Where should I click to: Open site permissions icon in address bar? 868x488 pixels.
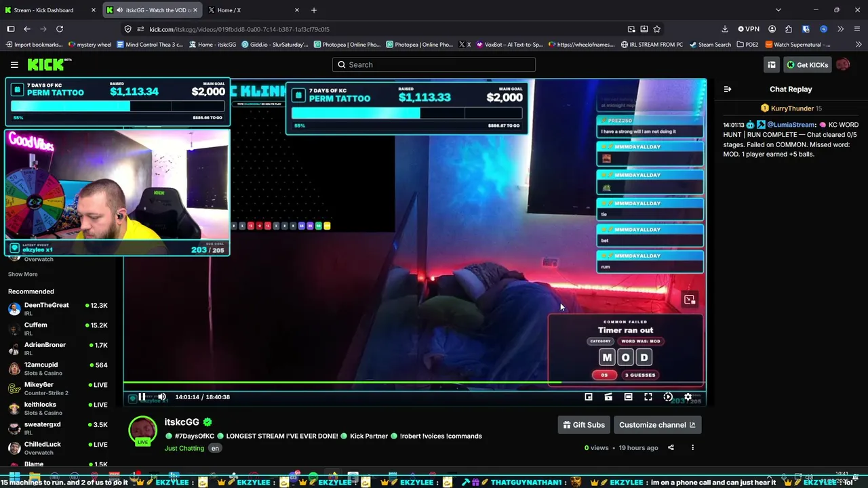click(140, 29)
